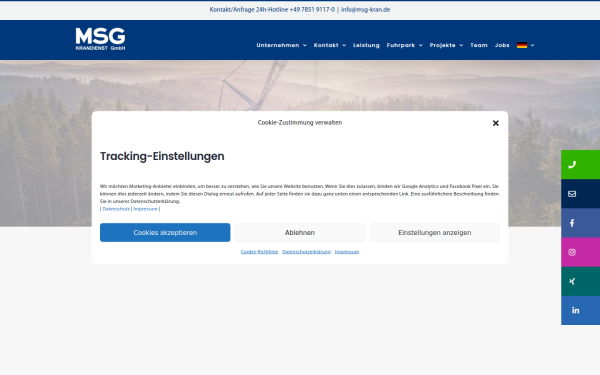Viewport: 600px width, 375px height.
Task: Open the Kontakt menu item
Action: 326,45
